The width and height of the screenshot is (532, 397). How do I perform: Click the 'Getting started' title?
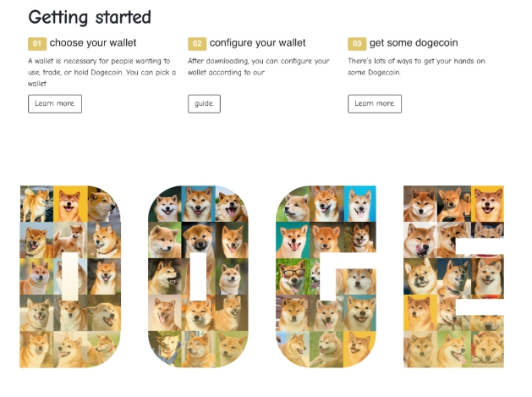[90, 17]
